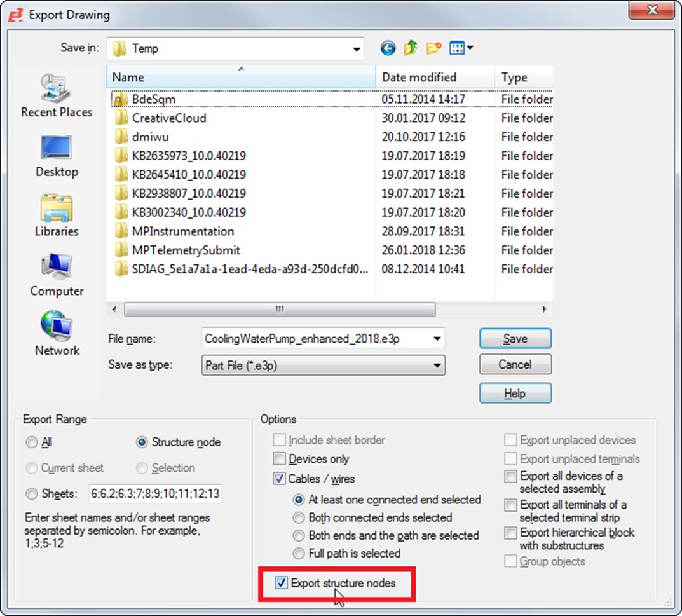Create a new folder icon
This screenshot has height=616, width=682.
point(433,48)
